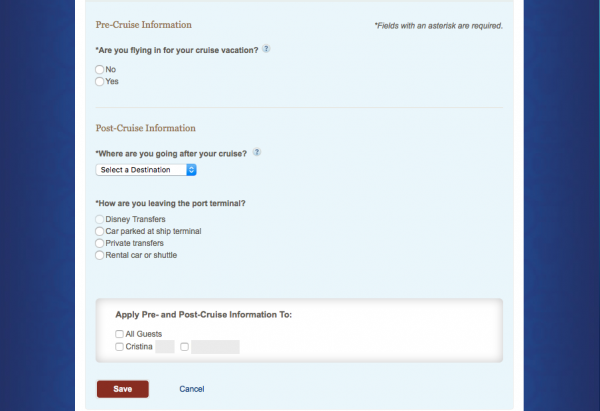Click the Private transfers label text
This screenshot has width=600, height=411.
point(135,243)
